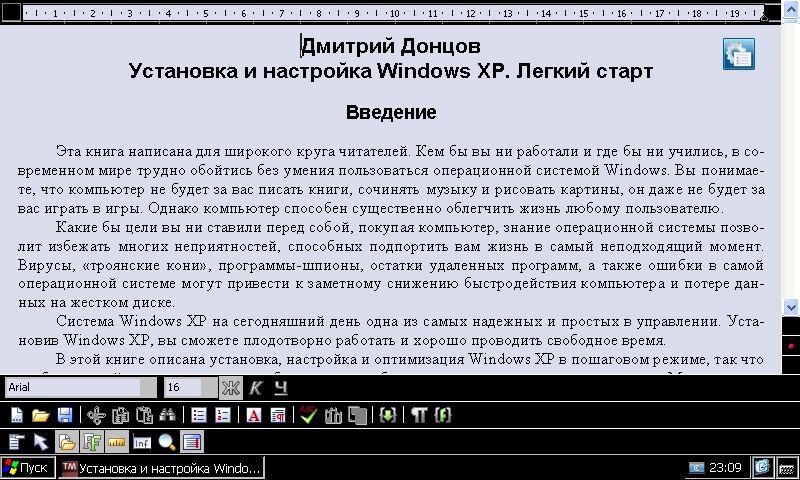Toggle underline Ч formatting

(281, 388)
